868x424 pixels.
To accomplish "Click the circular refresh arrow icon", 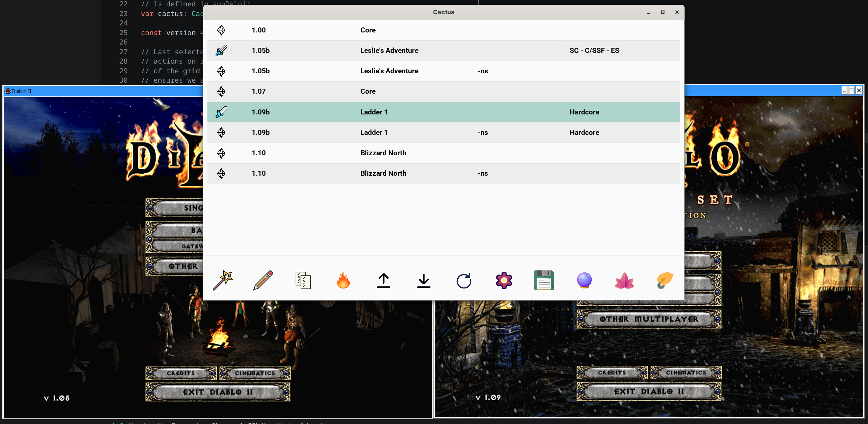I will [464, 281].
